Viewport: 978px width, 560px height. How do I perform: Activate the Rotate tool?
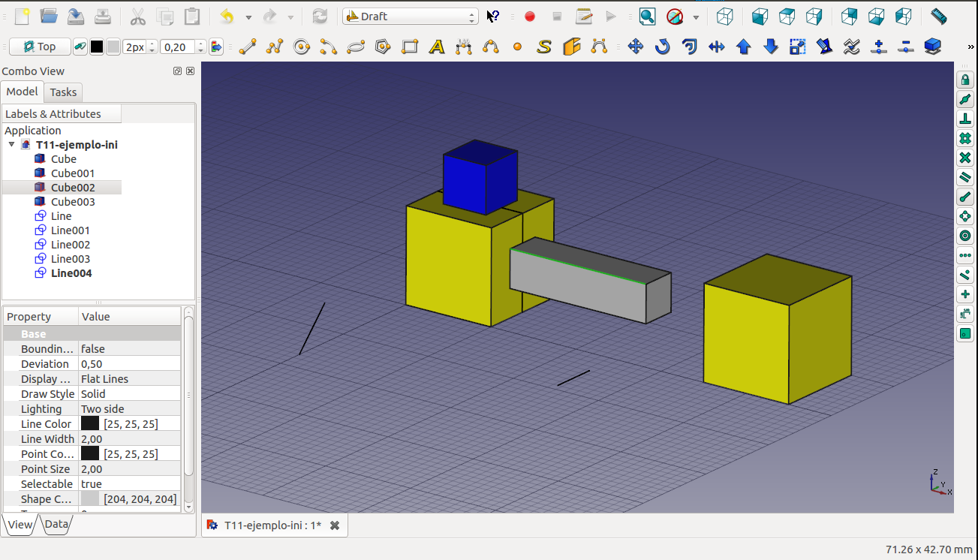tap(663, 47)
